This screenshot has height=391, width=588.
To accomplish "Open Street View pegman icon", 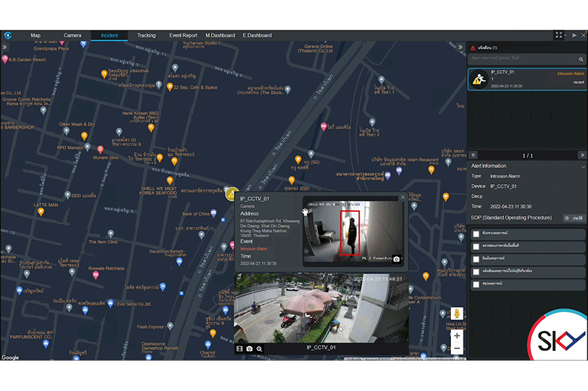I will (457, 313).
